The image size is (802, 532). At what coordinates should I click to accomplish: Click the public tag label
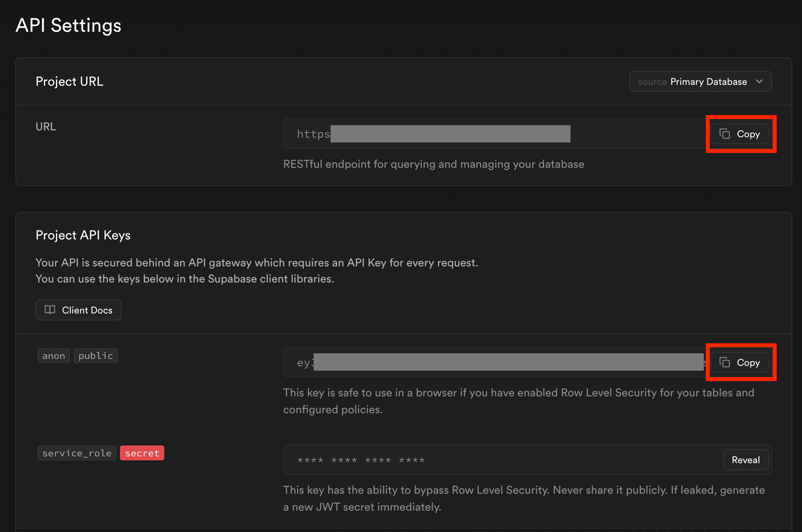(96, 356)
